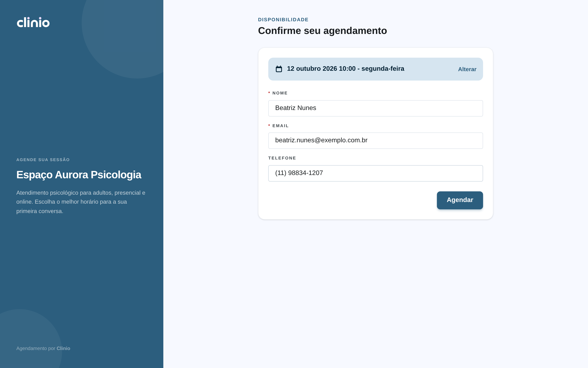Screen dimensions: 588x368
Task: Click the Clinio link in the footer
Action: (x=63, y=348)
